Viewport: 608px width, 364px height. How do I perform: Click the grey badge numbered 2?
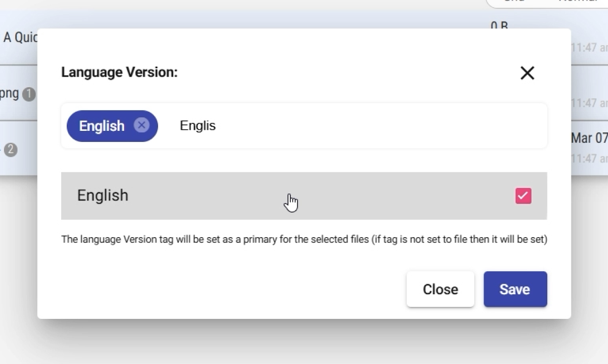[x=11, y=149]
